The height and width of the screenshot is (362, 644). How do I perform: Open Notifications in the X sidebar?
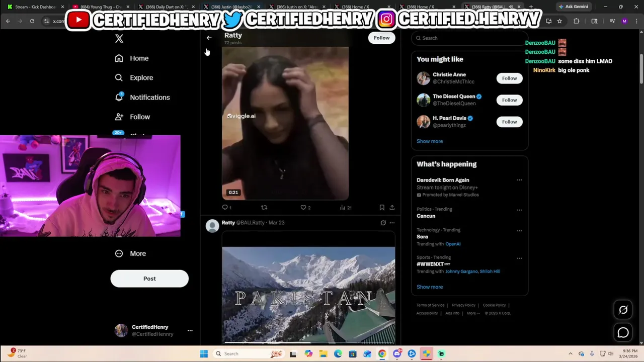(x=142, y=98)
